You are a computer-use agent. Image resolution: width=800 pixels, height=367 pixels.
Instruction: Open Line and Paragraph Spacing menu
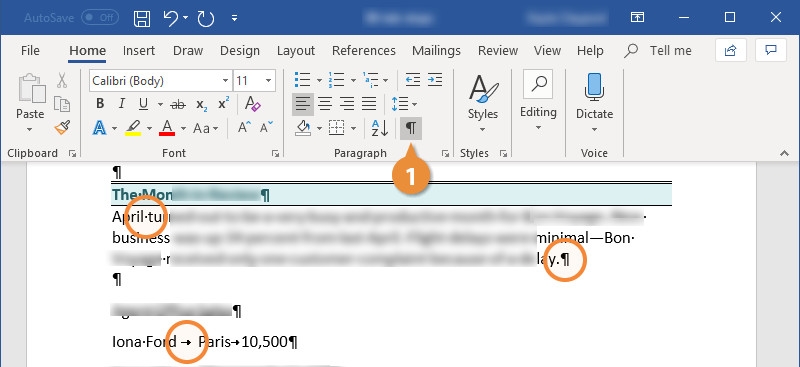click(404, 104)
